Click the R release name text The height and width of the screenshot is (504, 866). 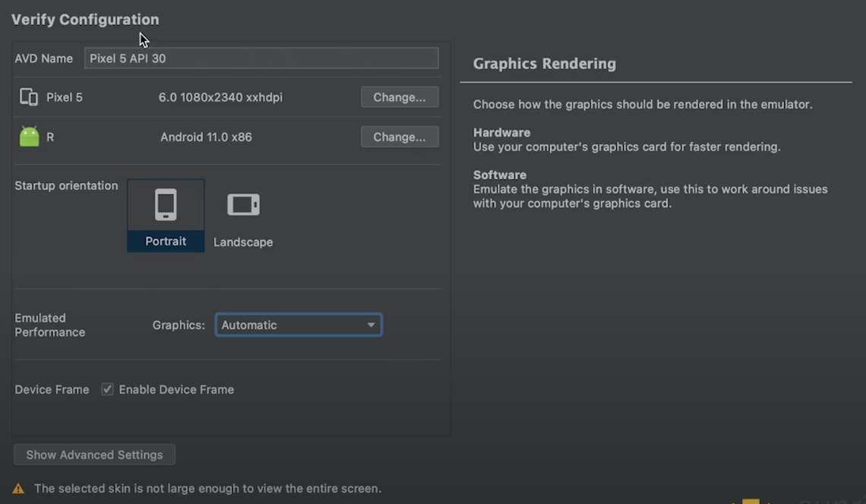point(50,137)
